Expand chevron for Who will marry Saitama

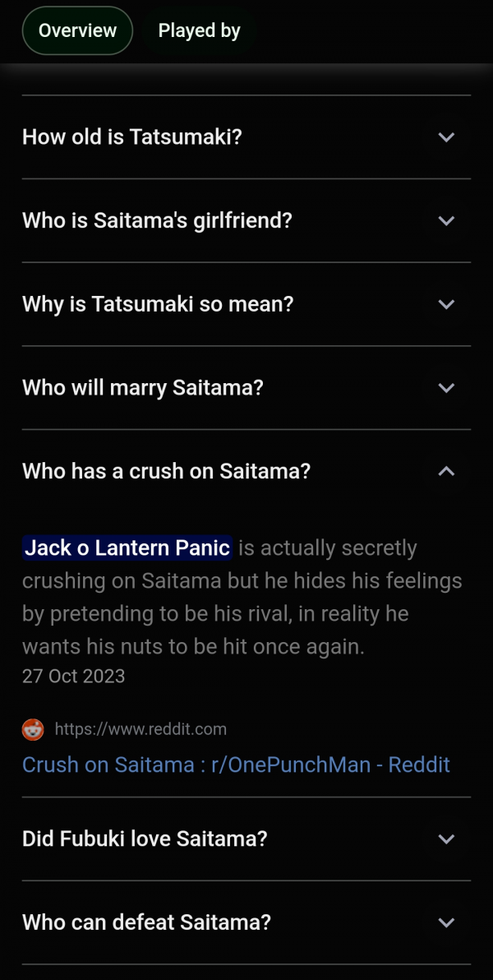click(446, 388)
